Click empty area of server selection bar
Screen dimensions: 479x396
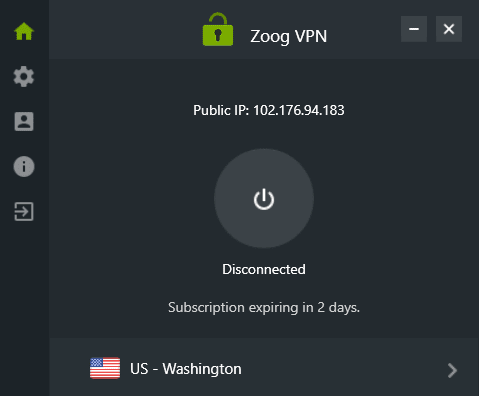pyautogui.click(x=343, y=368)
